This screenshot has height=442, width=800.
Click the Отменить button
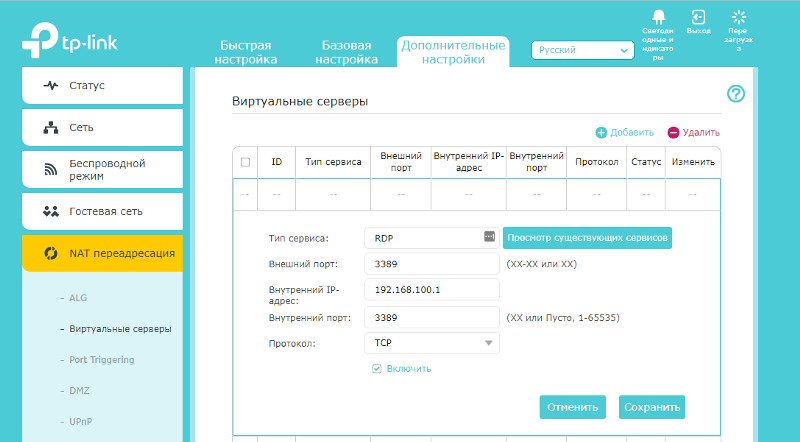572,407
